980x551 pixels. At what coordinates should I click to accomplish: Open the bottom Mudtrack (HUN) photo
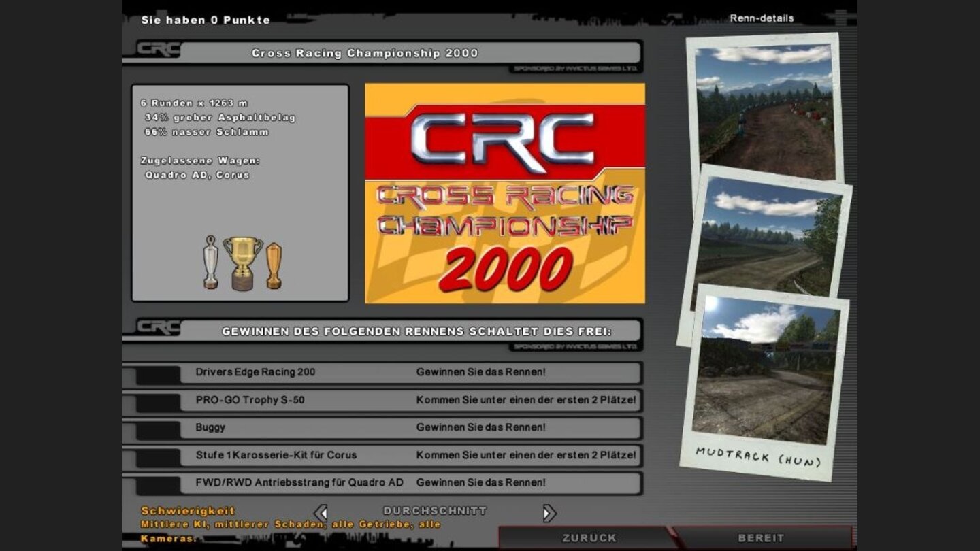pyautogui.click(x=764, y=382)
